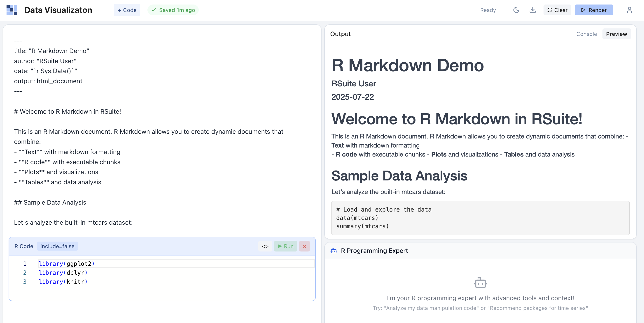Click line number 1 in the code gutter
This screenshot has width=644, height=323.
25,263
